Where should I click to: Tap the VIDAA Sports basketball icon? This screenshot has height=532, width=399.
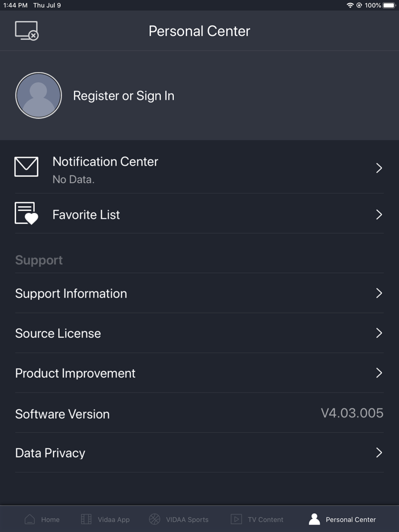click(x=154, y=519)
